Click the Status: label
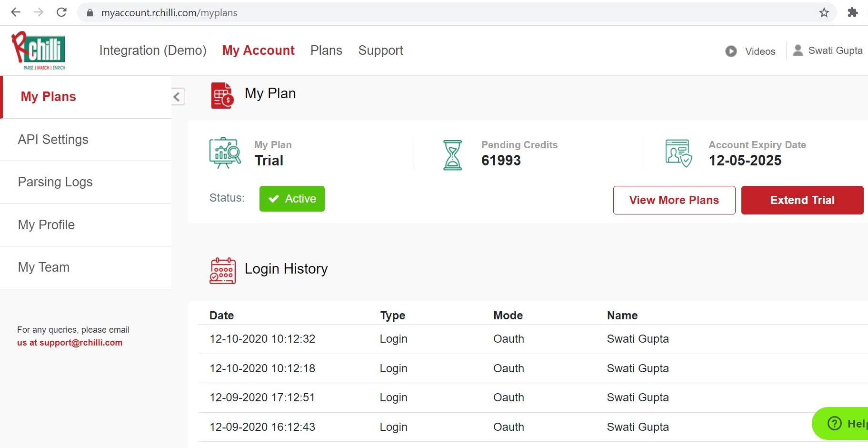 [x=227, y=198]
